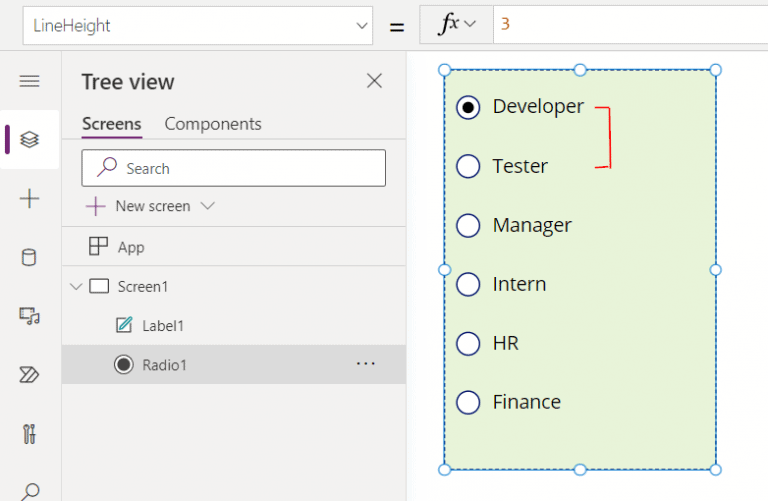Image resolution: width=768 pixels, height=501 pixels.
Task: Select the Tester radio button
Action: tap(468, 167)
